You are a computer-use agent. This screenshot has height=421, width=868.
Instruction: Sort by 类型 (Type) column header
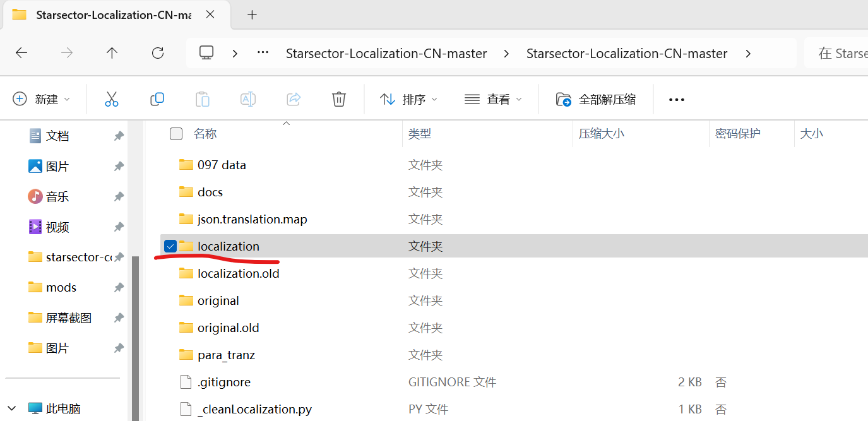(x=420, y=134)
